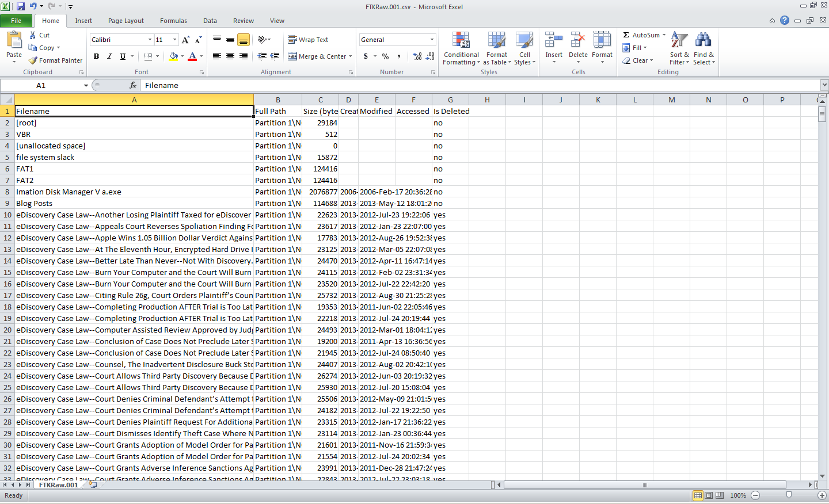Image resolution: width=829 pixels, height=504 pixels.
Task: Open the Sort & Filter menu
Action: [679, 49]
